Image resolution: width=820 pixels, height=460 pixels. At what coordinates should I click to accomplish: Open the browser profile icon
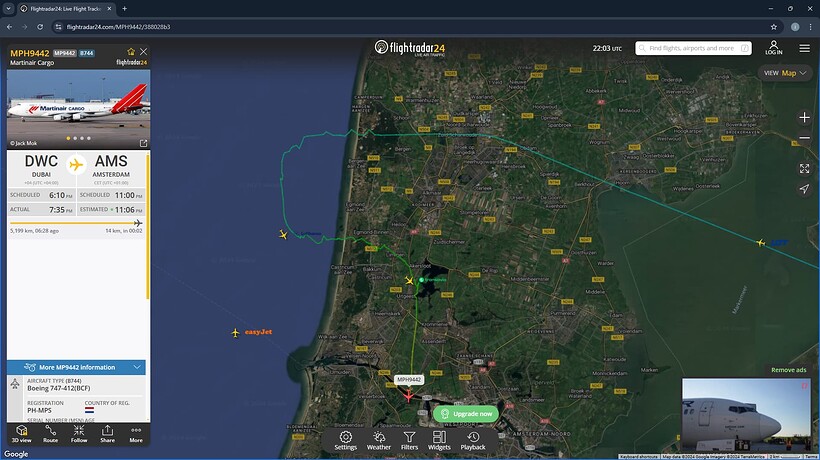click(795, 27)
